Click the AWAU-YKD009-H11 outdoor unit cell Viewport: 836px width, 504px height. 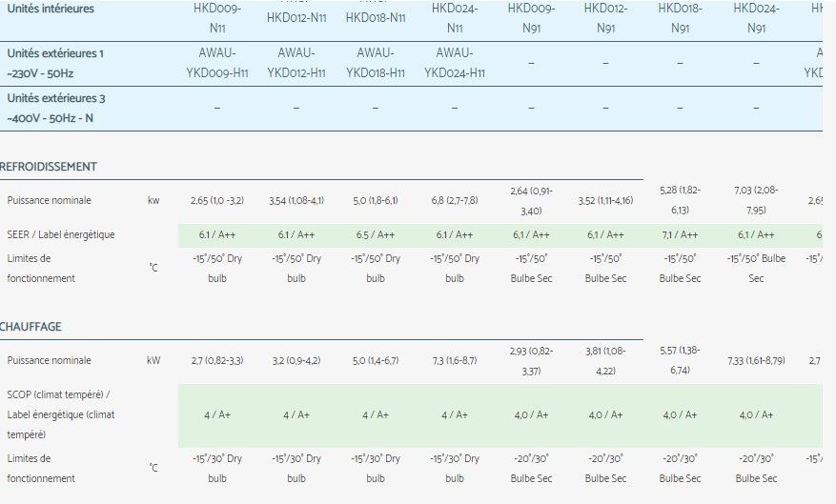pyautogui.click(x=216, y=63)
